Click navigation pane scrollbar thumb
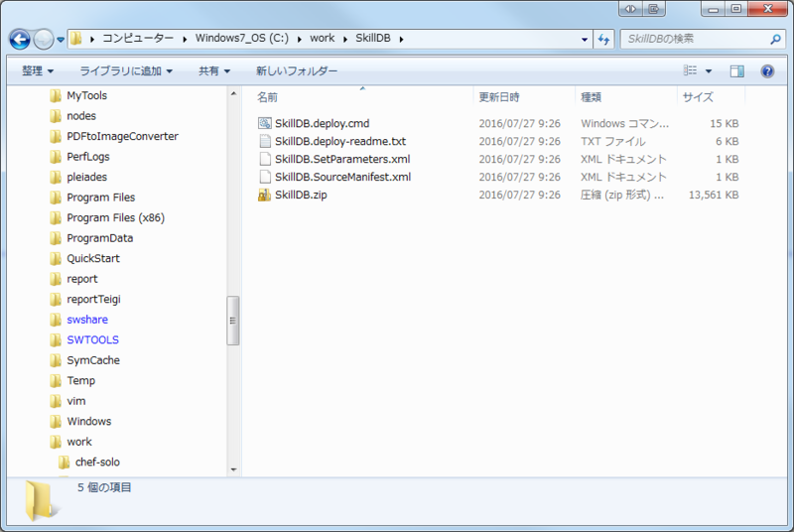 pos(233,321)
